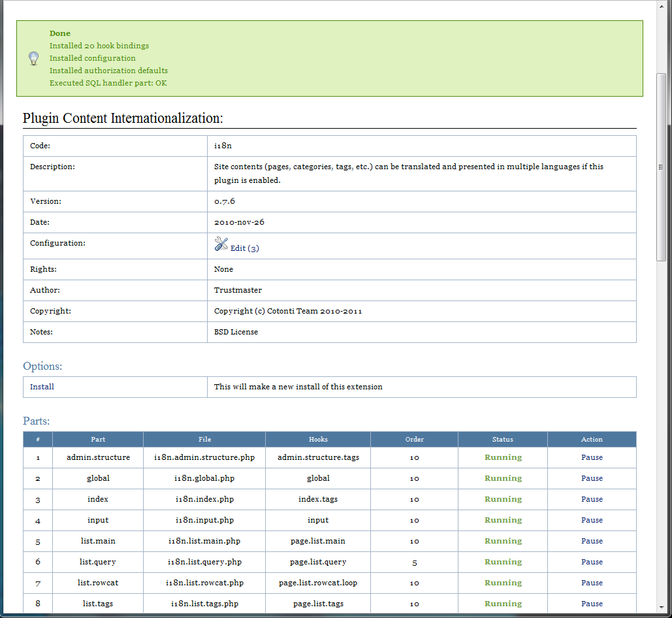Click the Running status of admin.structure
This screenshot has height=618, width=672.
pos(503,457)
